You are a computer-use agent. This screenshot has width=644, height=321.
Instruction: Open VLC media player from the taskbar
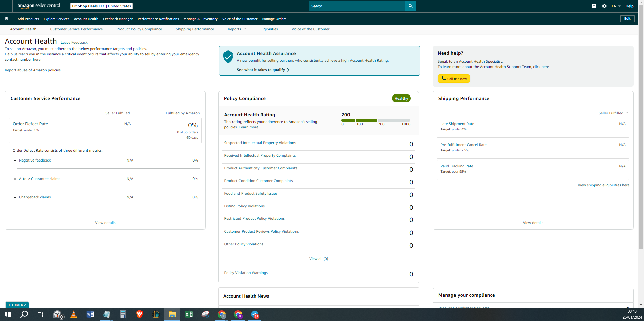pos(74,314)
